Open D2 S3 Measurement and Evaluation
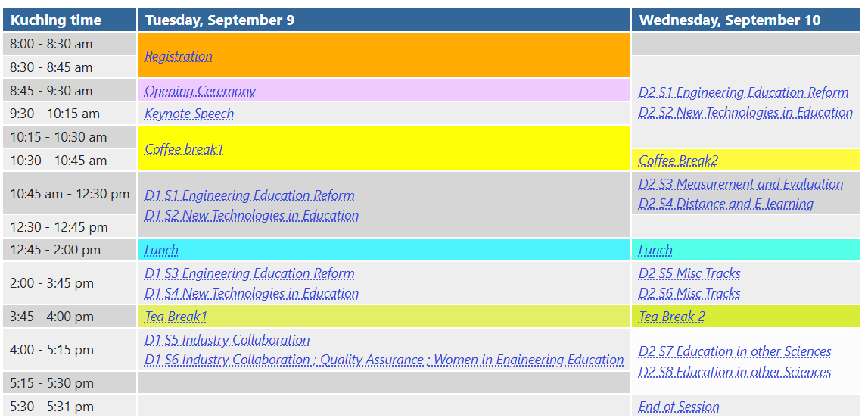Image resolution: width=868 pixels, height=418 pixels. point(740,184)
